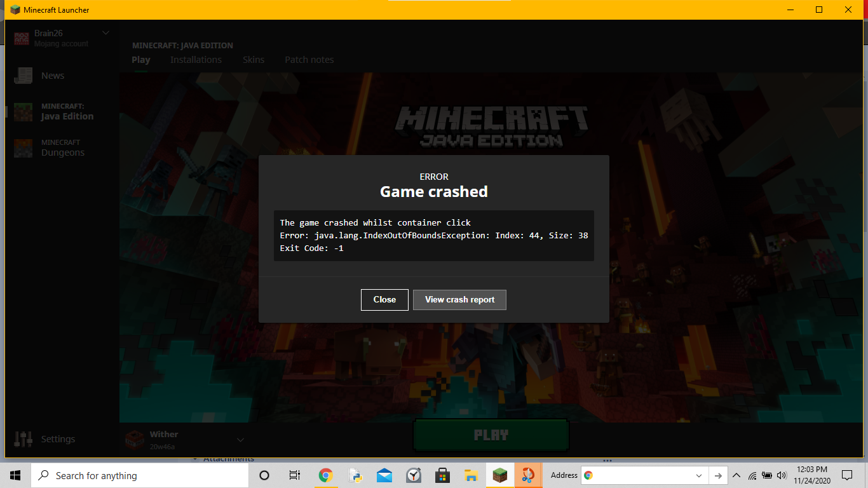This screenshot has height=488, width=868.
Task: Open the Action Center notifications icon
Action: (x=847, y=475)
